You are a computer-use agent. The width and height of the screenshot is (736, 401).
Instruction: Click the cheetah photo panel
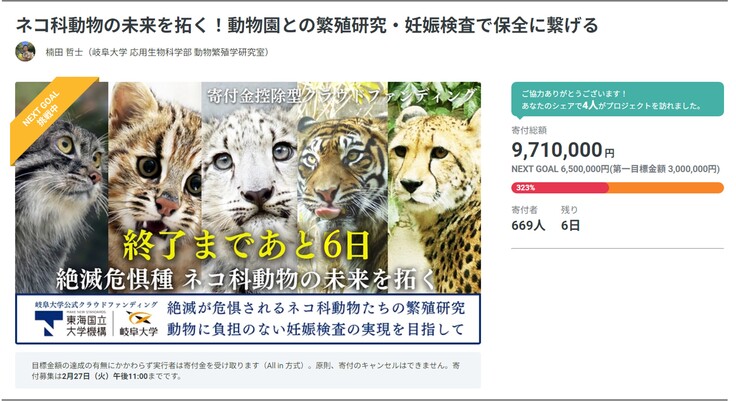(x=434, y=188)
